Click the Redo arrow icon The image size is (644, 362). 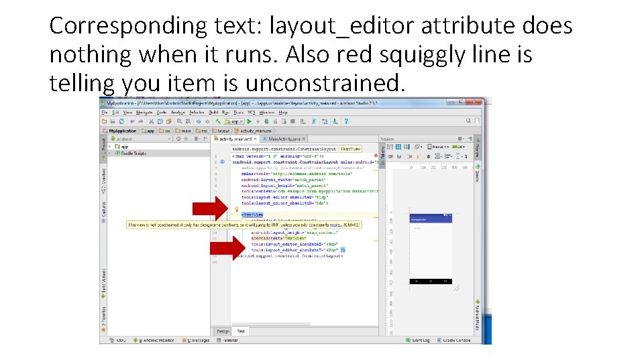click(x=141, y=121)
